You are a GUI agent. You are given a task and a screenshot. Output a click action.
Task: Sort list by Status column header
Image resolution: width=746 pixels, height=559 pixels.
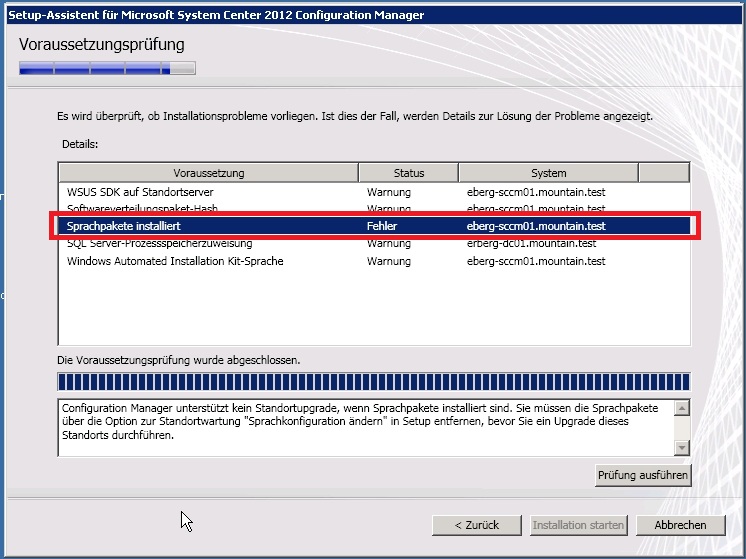pyautogui.click(x=408, y=173)
